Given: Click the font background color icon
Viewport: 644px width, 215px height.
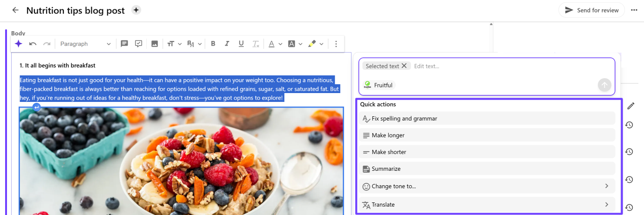Looking at the screenshot, I should 292,44.
